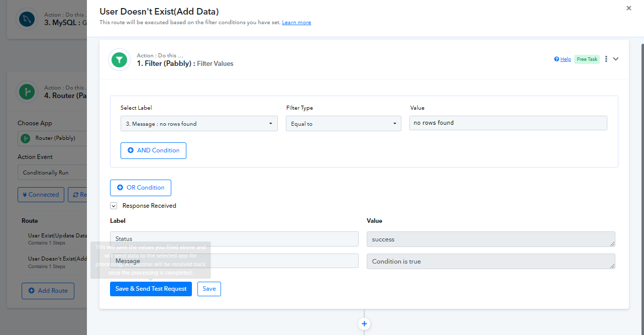Image resolution: width=644 pixels, height=335 pixels.
Task: Click Add Route button in background
Action: tap(48, 291)
